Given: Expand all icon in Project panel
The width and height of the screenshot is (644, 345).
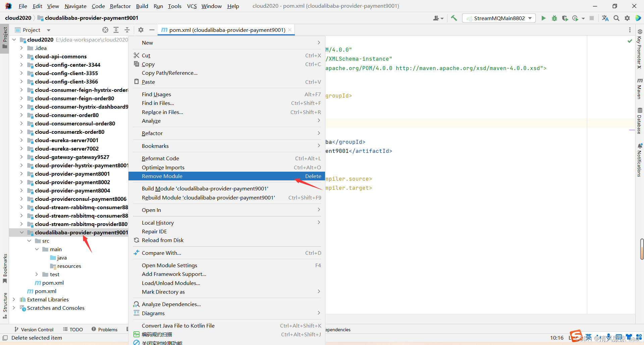Looking at the screenshot, I should point(116,30).
